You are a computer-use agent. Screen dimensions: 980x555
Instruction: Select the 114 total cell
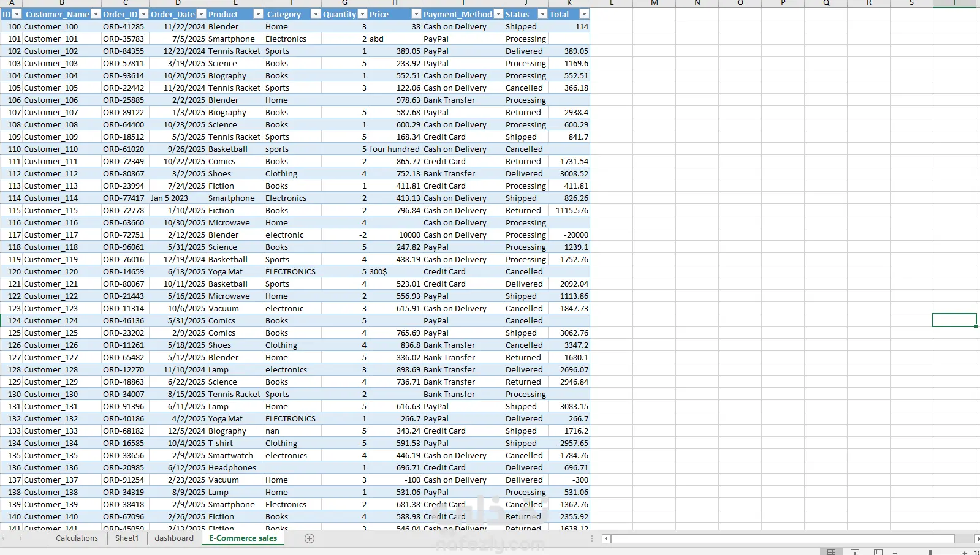click(569, 26)
